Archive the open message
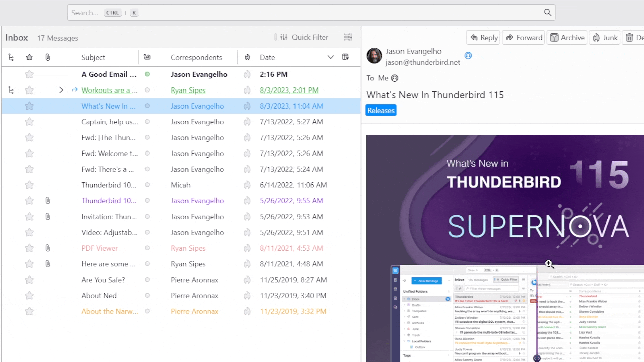644x362 pixels. pos(567,37)
